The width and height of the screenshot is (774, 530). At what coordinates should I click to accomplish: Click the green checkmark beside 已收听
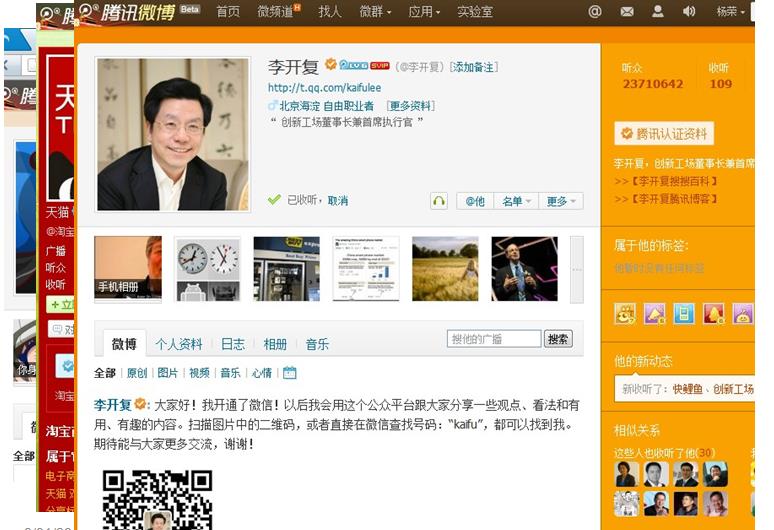coord(274,199)
